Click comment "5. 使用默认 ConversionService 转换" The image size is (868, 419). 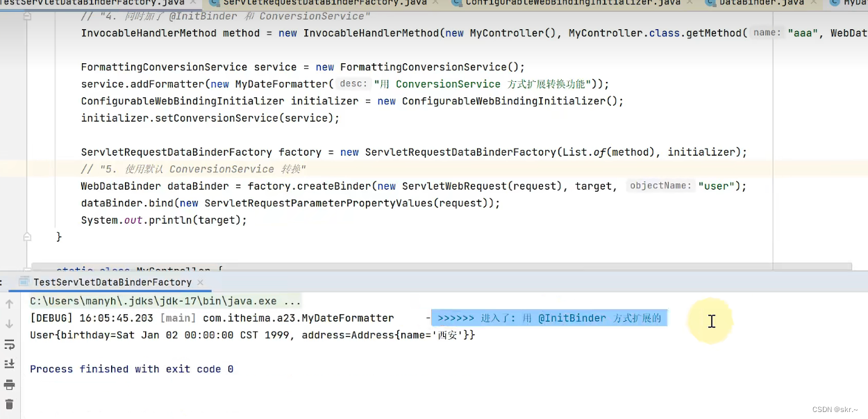coord(194,170)
